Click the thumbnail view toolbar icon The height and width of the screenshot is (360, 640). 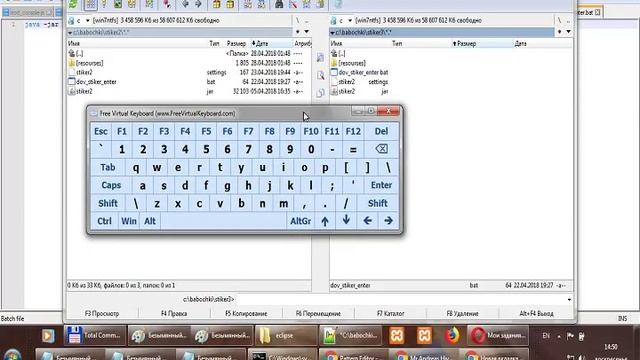click(x=118, y=4)
